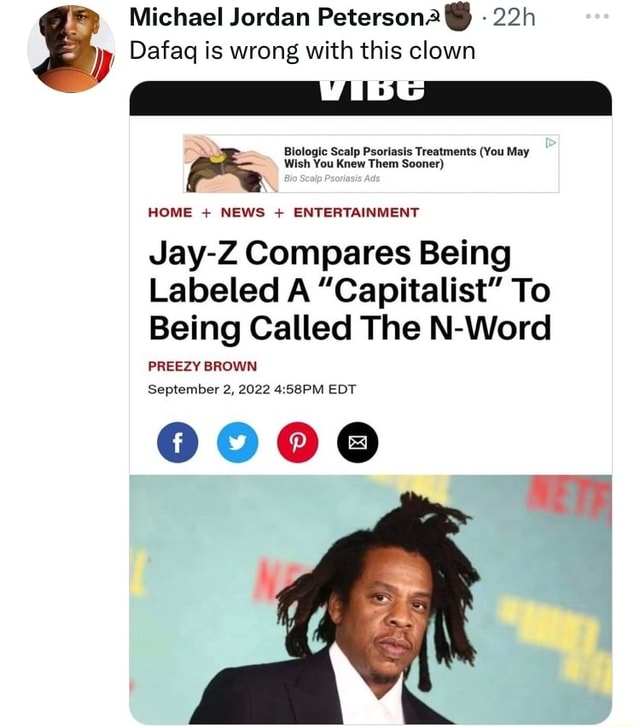Click the Michael Jordan Peterson display name
Screen dimensions: 640x727
pos(281,18)
